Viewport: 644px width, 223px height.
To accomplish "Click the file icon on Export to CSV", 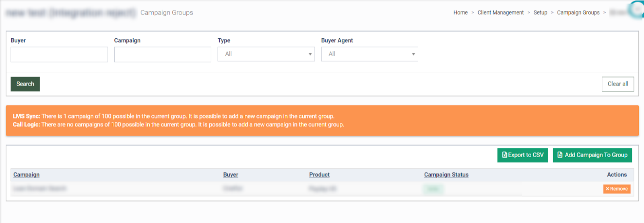I will click(x=504, y=155).
